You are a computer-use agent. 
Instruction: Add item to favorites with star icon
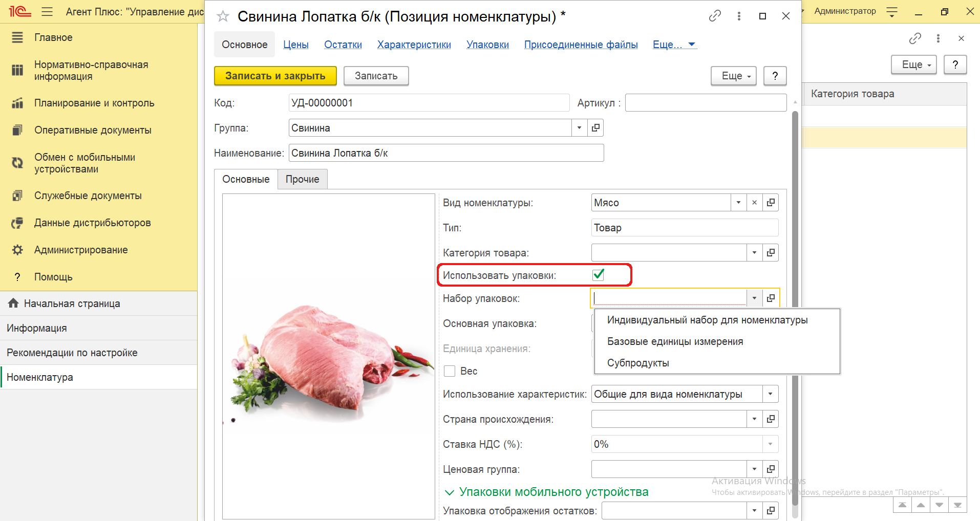223,16
